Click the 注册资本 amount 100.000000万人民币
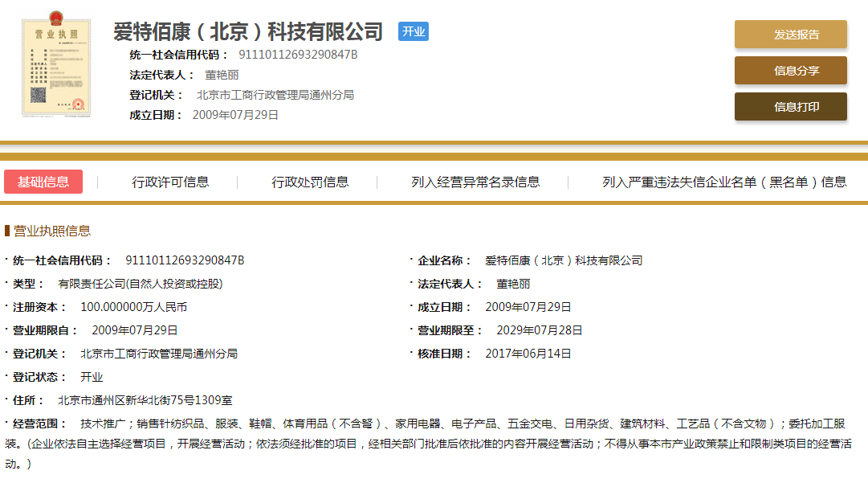 (134, 307)
